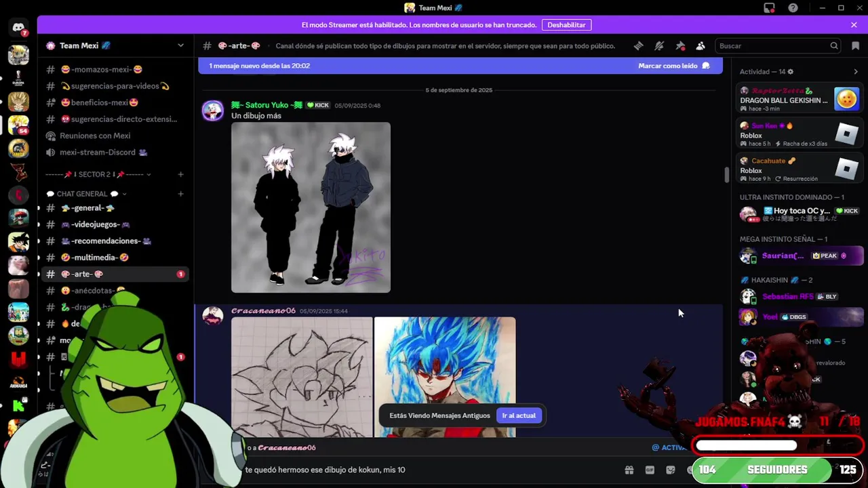The height and width of the screenshot is (488, 868).
Task: Add channel to CHAT GENERAL category
Action: 180,194
